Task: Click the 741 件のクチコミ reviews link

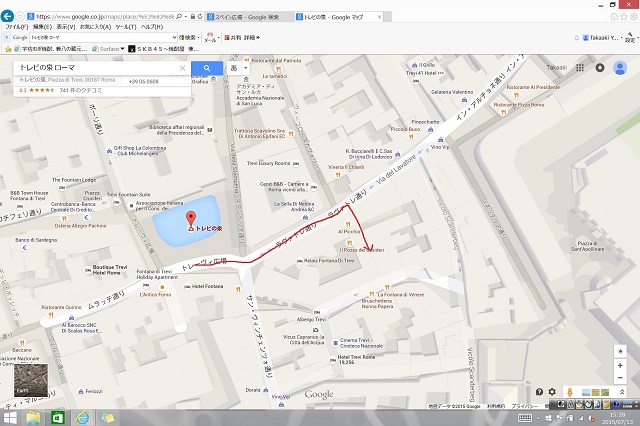Action: click(x=81, y=90)
